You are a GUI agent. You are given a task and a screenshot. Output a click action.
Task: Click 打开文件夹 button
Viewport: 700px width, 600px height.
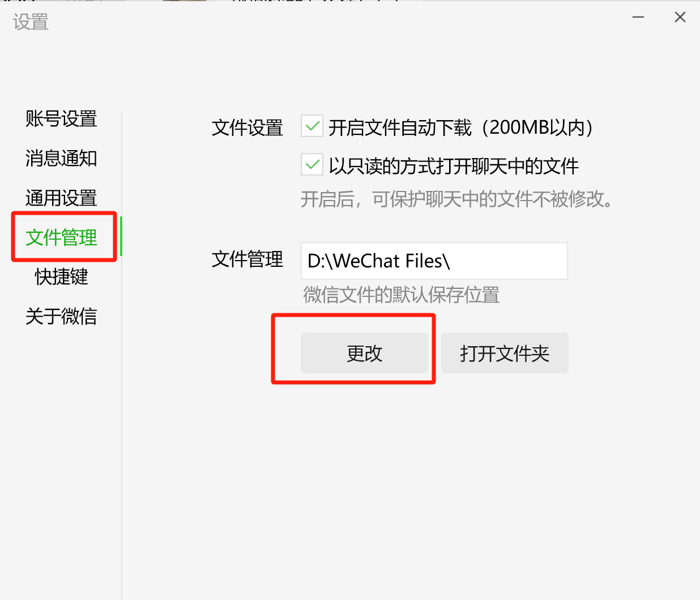[x=505, y=353]
